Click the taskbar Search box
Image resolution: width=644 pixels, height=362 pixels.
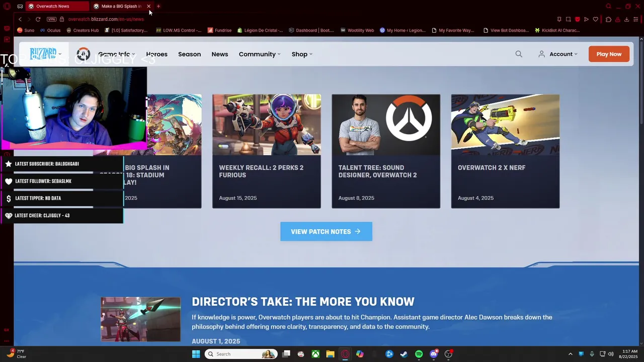click(241, 354)
